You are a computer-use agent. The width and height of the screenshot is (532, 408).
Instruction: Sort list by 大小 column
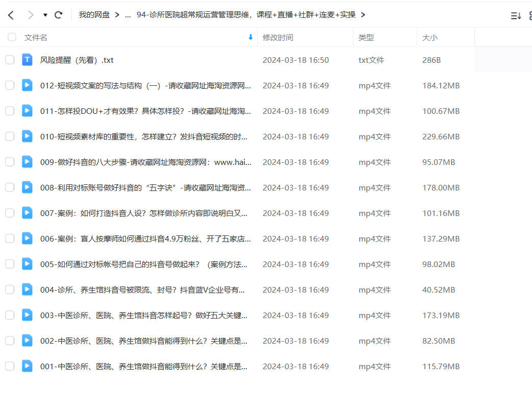point(429,37)
